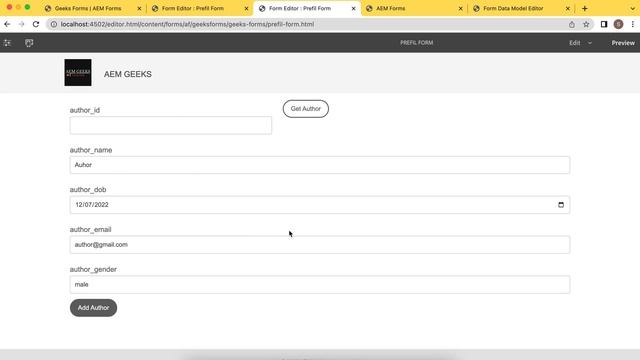640x360 pixels.
Task: Click the PREFIL FORM page title
Action: pyautogui.click(x=416, y=43)
